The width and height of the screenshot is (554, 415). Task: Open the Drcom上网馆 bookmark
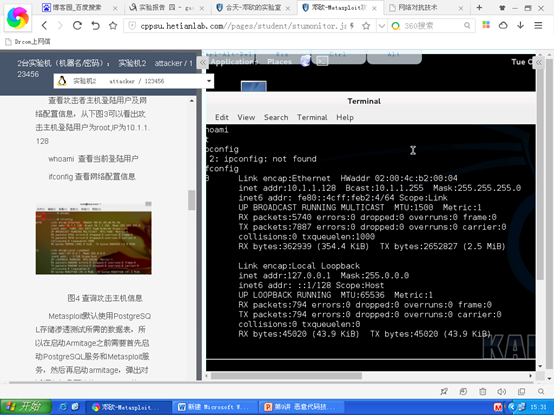pyautogui.click(x=28, y=42)
